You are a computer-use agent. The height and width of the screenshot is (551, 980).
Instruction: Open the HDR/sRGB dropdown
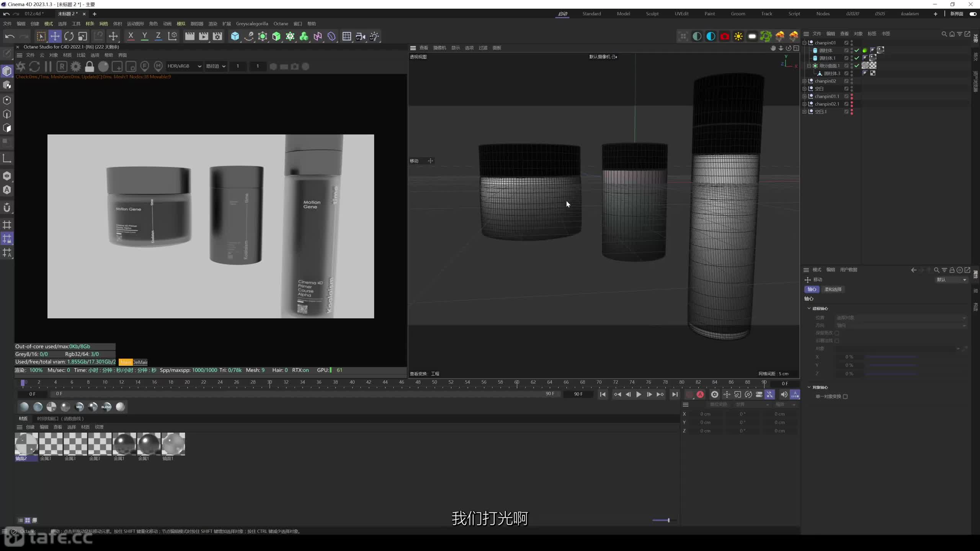click(184, 66)
